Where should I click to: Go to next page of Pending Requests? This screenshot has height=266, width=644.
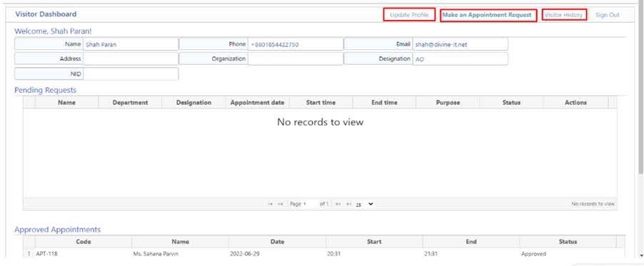tap(338, 204)
